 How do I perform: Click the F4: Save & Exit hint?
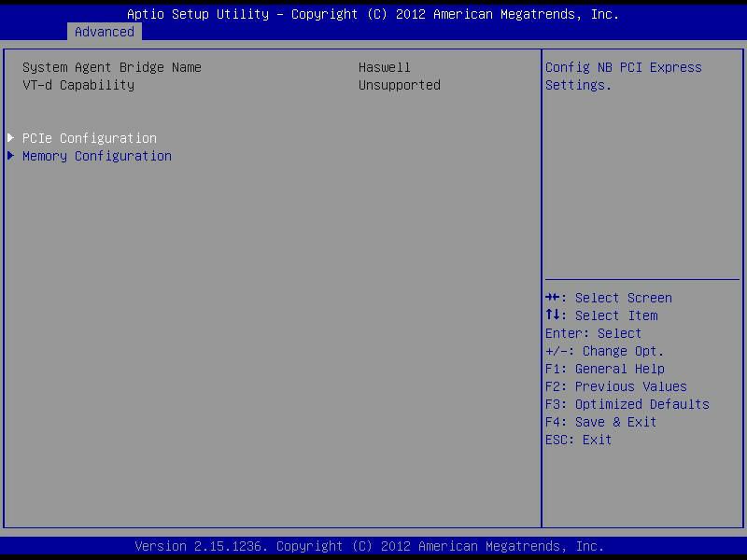[x=600, y=422]
